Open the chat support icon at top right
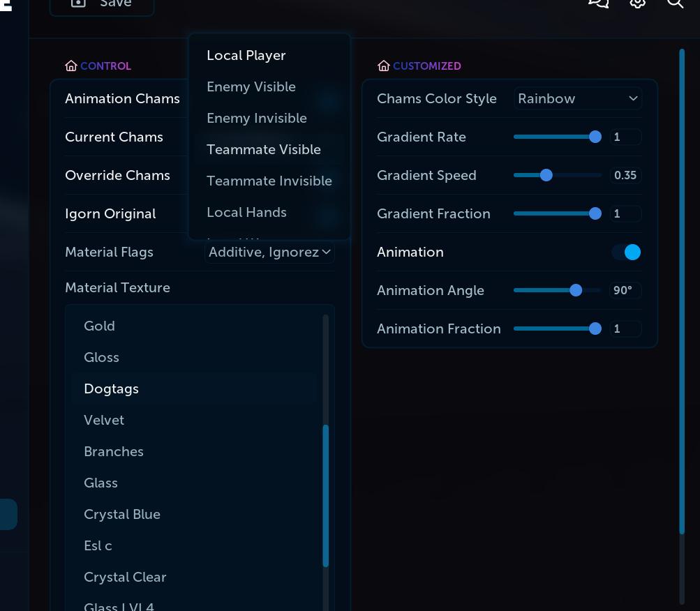The image size is (700, 611). click(598, 3)
